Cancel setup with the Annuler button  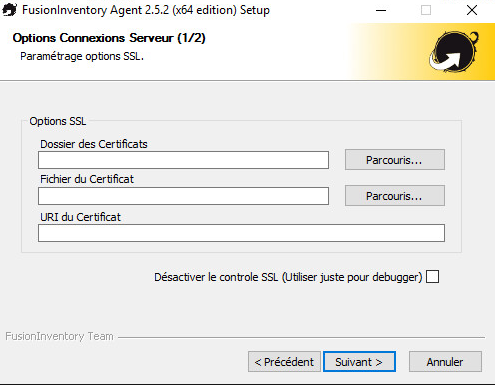coord(445,362)
